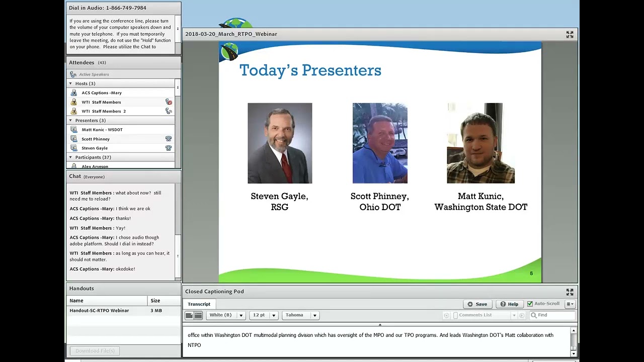Click the Find magnifier icon
644x362 pixels.
tap(534, 315)
